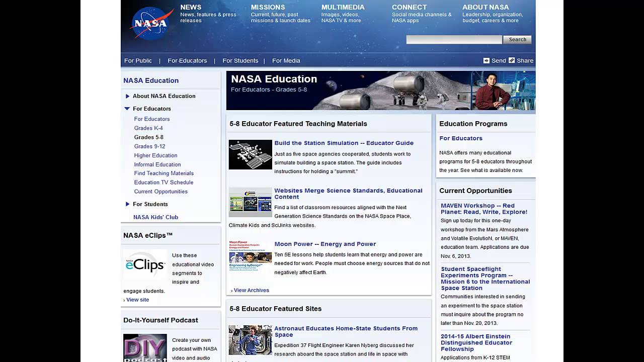Open Albert Einstein Distinguished Educator Fellowship
Image resolution: width=644 pixels, height=362 pixels.
pos(476,342)
